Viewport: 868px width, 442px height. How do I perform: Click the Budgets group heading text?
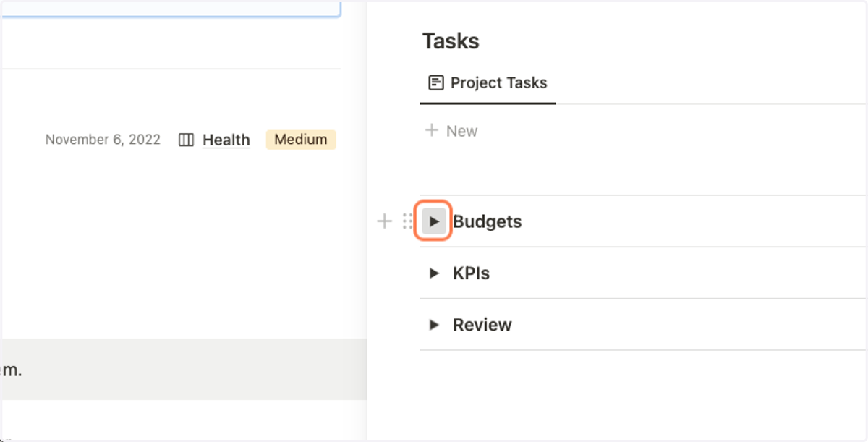[488, 221]
